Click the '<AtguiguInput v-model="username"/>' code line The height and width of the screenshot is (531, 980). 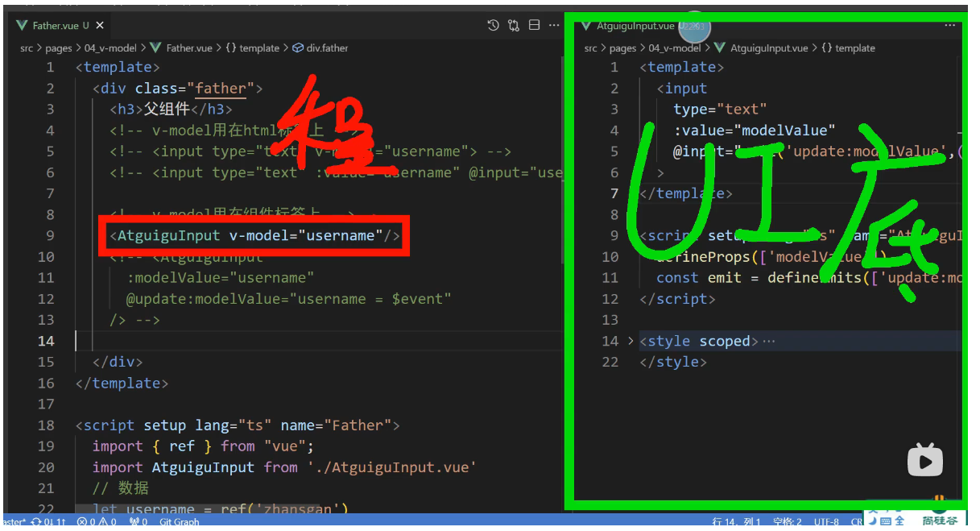tap(254, 236)
